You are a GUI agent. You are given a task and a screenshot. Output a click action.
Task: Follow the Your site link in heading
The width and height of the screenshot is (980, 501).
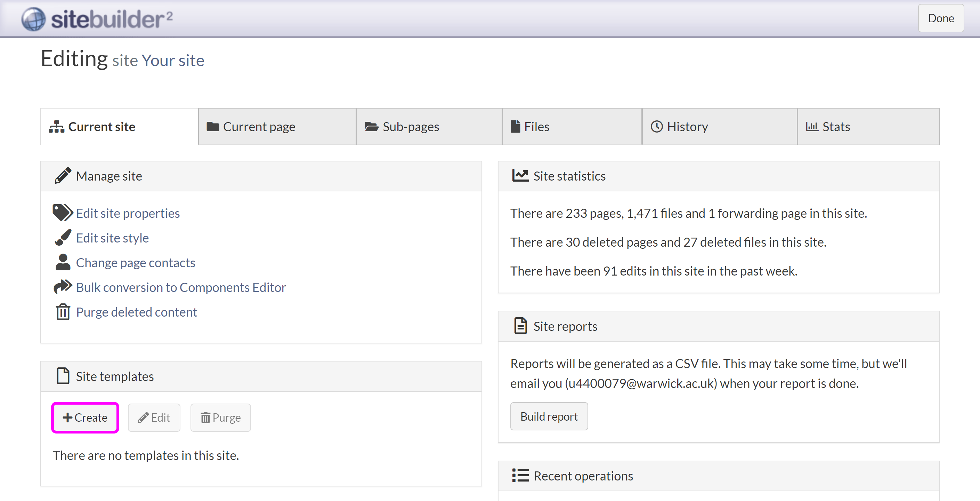[173, 61]
